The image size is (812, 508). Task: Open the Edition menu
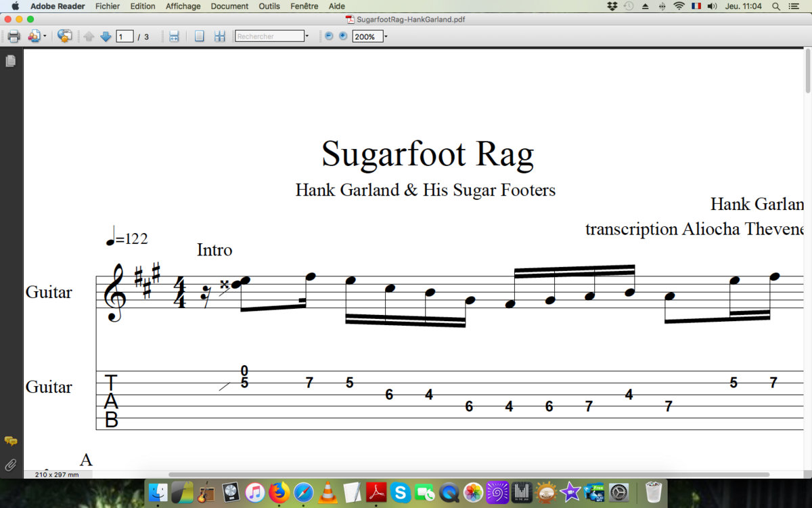coord(143,6)
